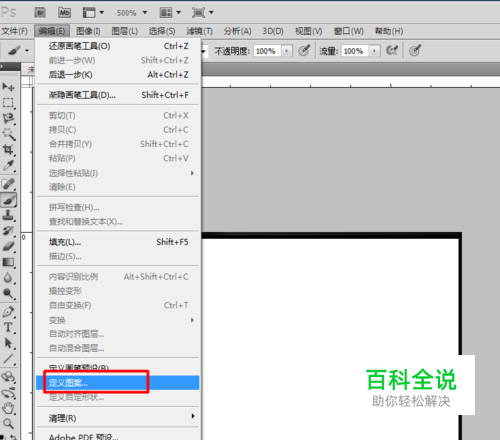
Task: Select the Gradient tool
Action: click(x=8, y=262)
